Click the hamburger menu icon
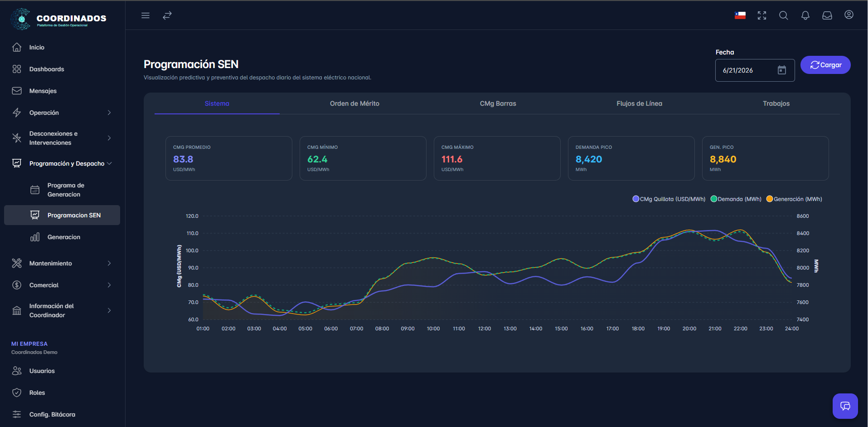The width and height of the screenshot is (868, 427). [x=145, y=15]
